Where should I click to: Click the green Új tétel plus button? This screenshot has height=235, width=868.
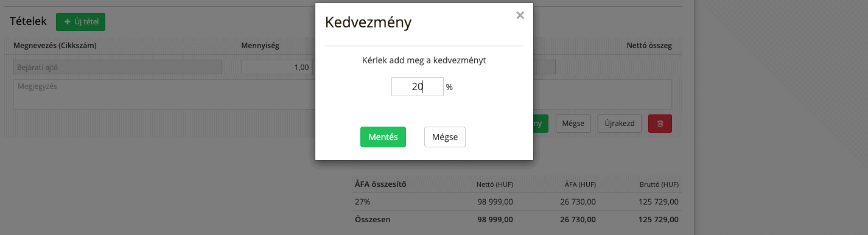[x=80, y=22]
